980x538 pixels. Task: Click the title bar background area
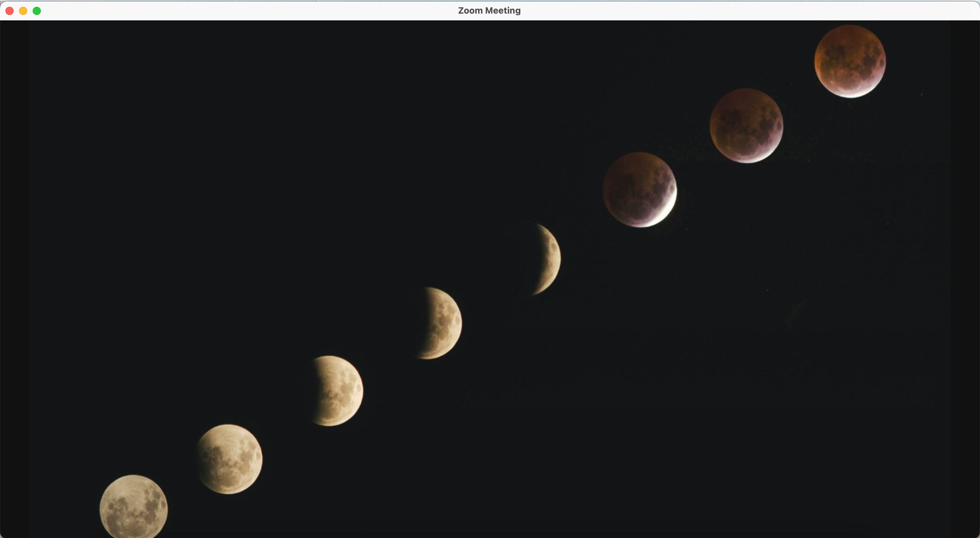[x=266, y=11]
